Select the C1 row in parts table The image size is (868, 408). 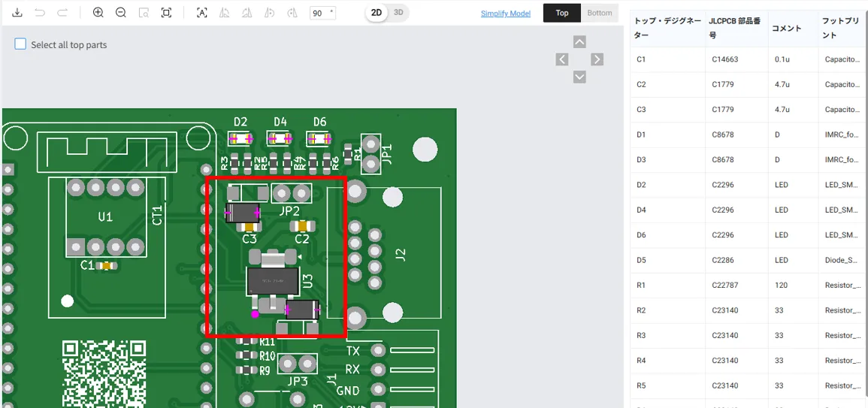pyautogui.click(x=748, y=59)
